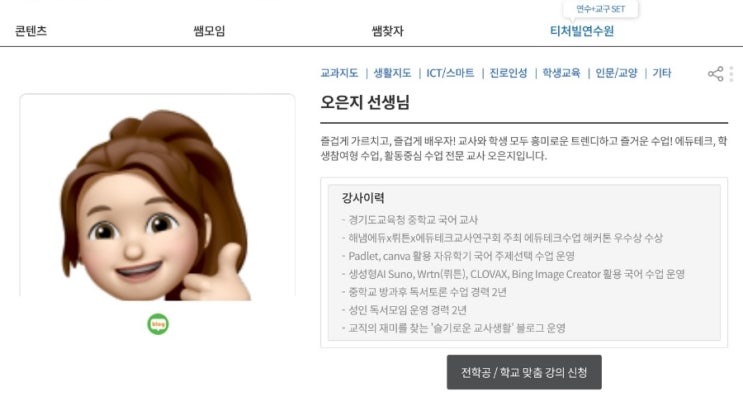
Task: Open the ICT/스마트 category
Action: pyautogui.click(x=450, y=73)
